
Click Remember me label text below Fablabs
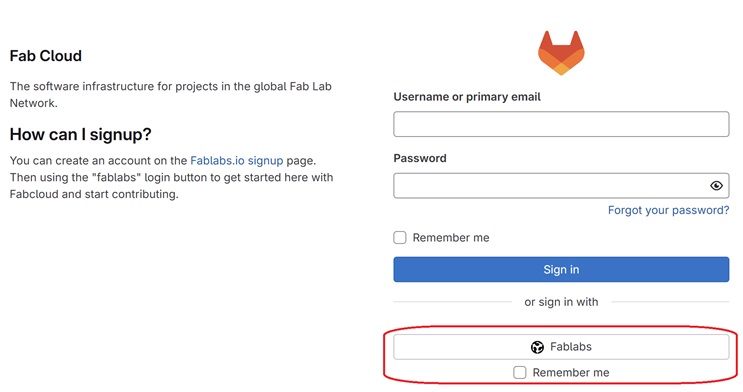coord(571,373)
